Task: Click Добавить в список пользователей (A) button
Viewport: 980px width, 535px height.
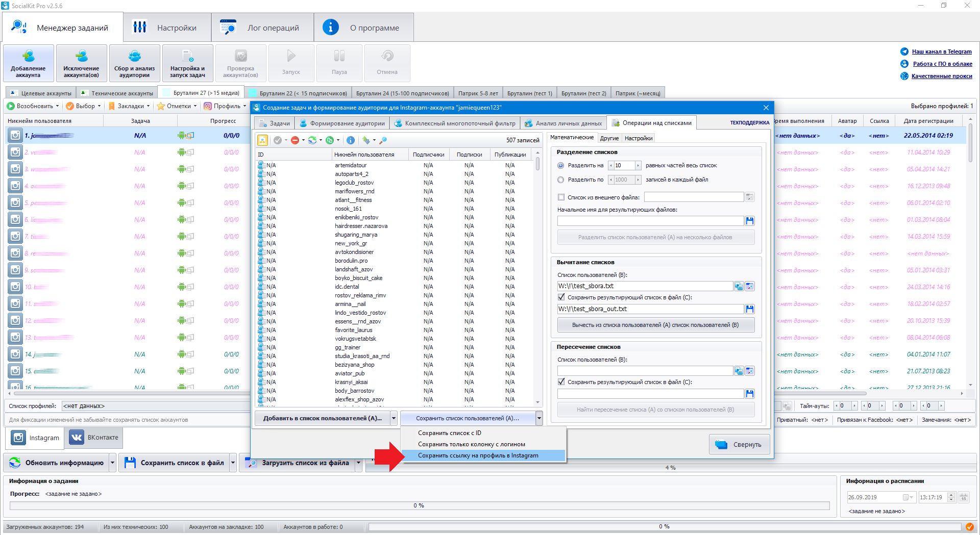Action: tap(323, 418)
